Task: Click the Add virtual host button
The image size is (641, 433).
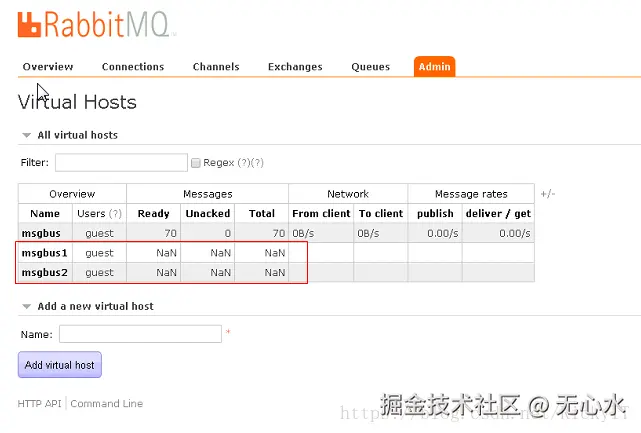Action: (x=60, y=365)
